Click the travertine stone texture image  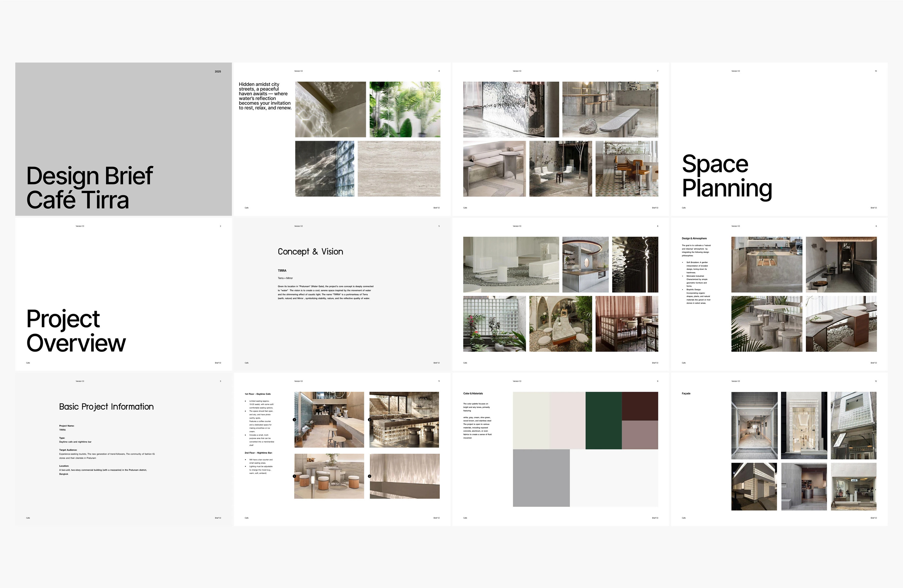399,169
